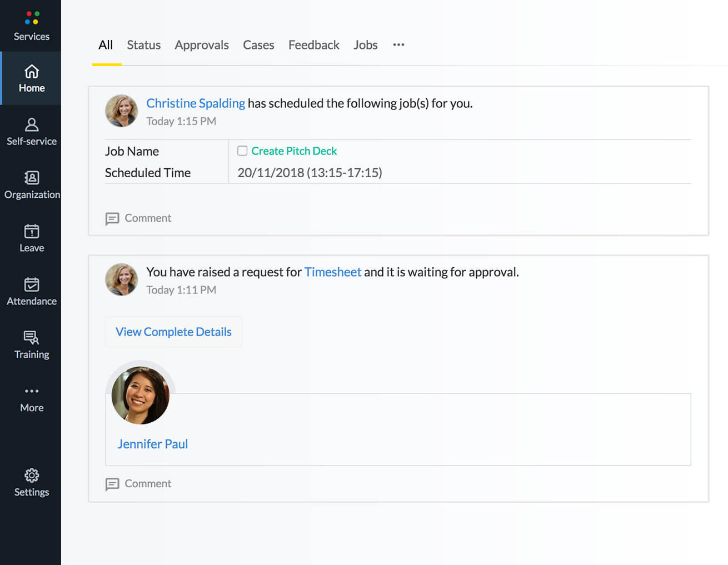Click Jennifer Paul's profile photo
Image resolution: width=728 pixels, height=565 pixels.
pos(140,395)
